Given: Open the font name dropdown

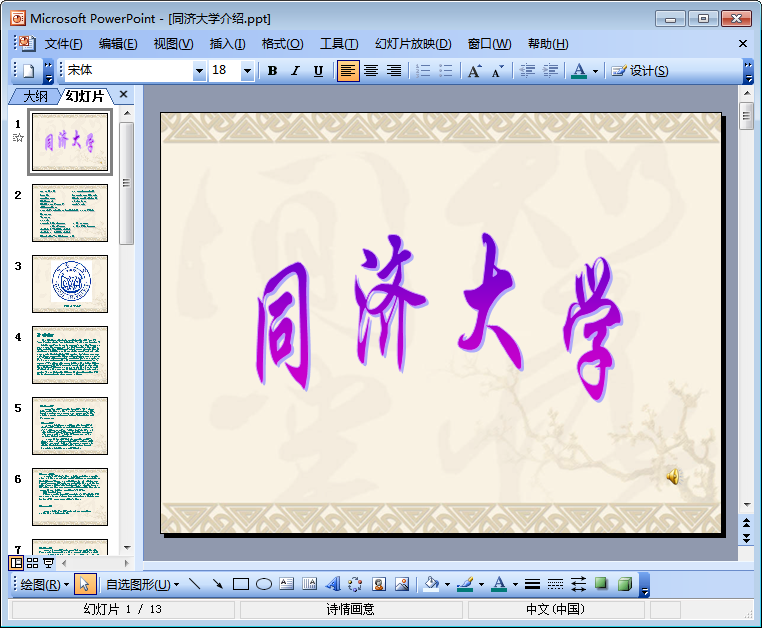Looking at the screenshot, I should pyautogui.click(x=199, y=71).
